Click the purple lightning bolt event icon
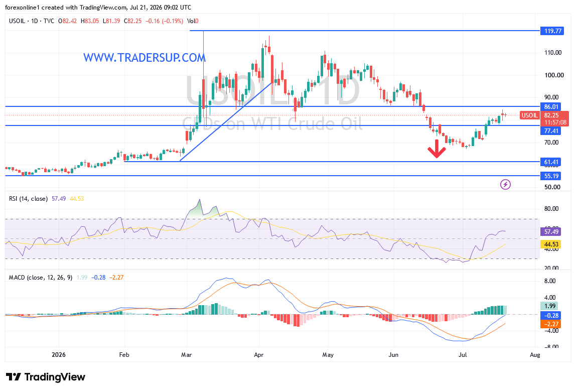Screen dimensions: 576x392 tap(505, 184)
